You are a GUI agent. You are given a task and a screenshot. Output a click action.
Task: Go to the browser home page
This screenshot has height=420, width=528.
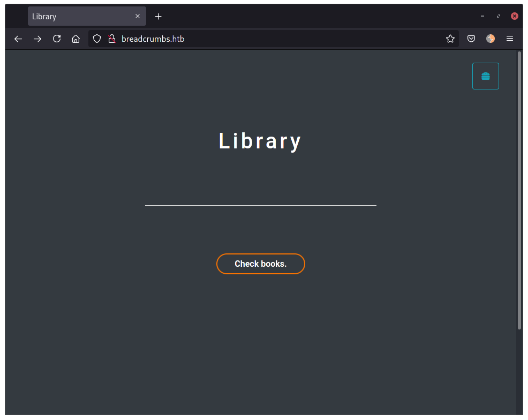coord(76,39)
